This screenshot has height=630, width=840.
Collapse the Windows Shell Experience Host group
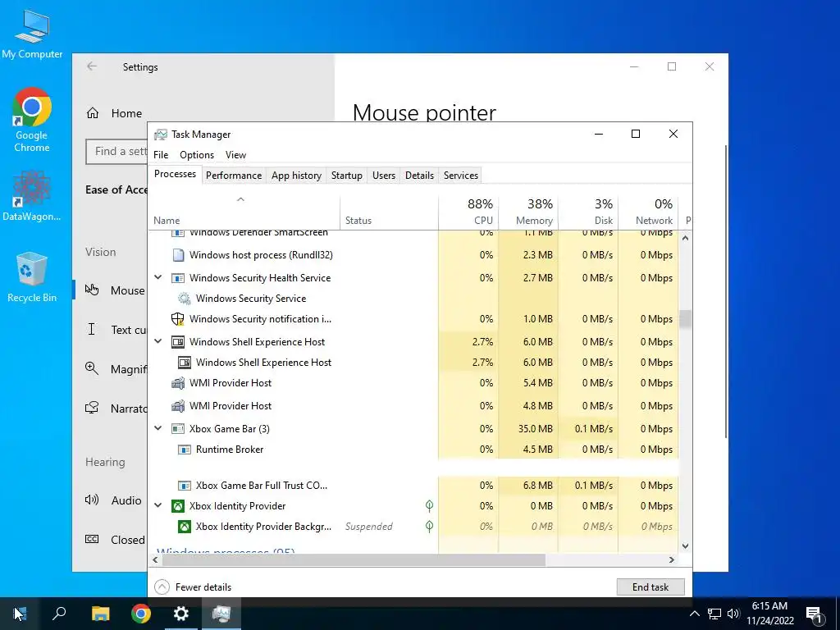coord(158,341)
